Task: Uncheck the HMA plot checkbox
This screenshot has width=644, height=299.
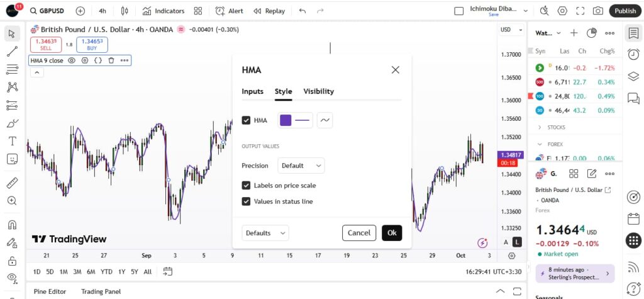Action: pos(247,120)
